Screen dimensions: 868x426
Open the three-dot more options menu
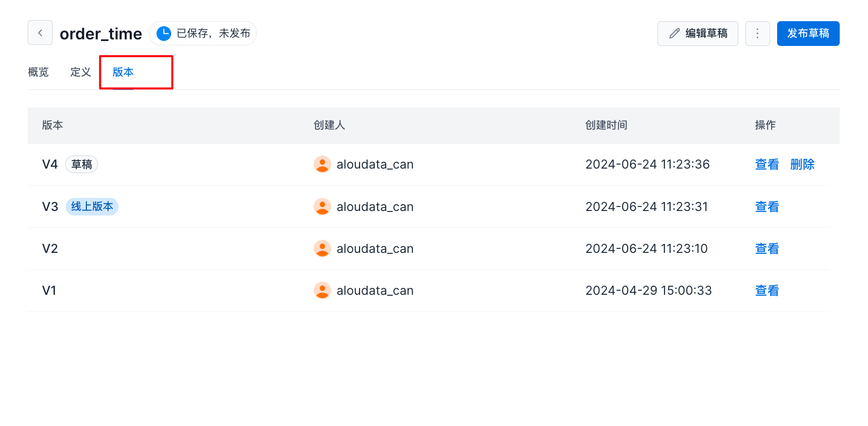757,33
